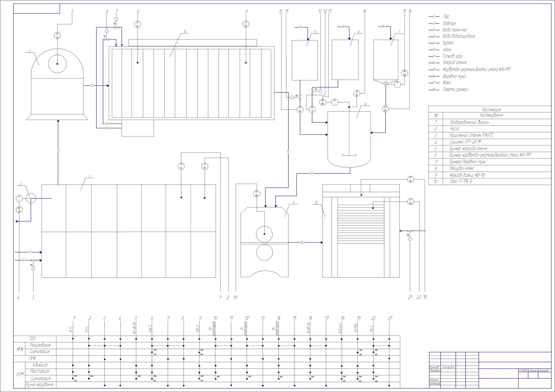
Task: Click the 'ЕОМ' group label
Action: click(x=20, y=375)
